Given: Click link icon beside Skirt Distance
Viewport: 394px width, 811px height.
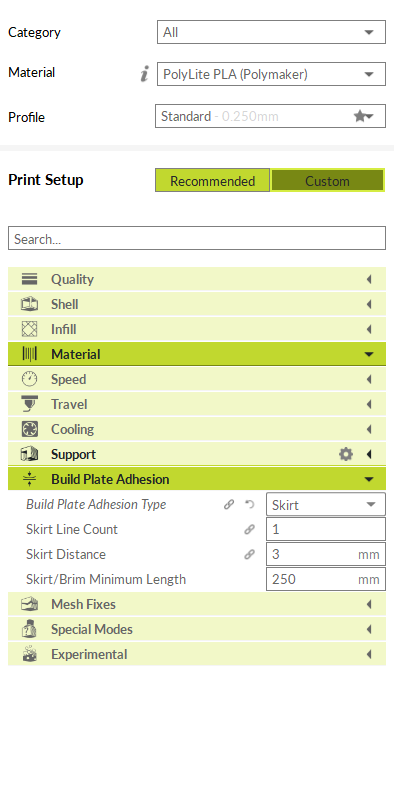Looking at the screenshot, I should pos(250,554).
